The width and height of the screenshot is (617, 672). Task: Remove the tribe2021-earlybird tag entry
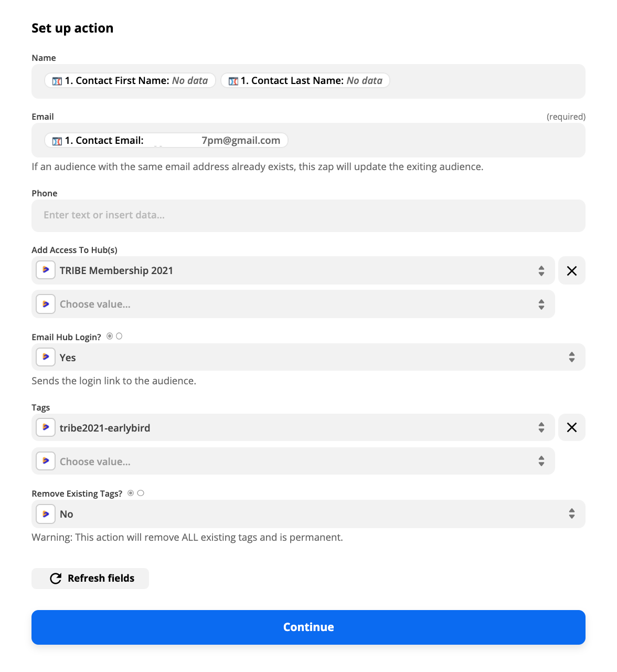coord(572,427)
